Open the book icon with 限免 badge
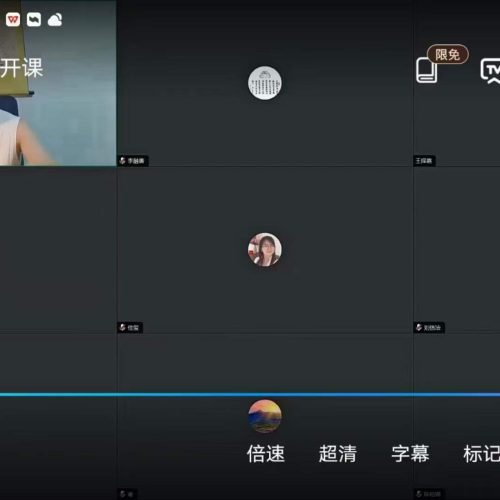 coord(427,70)
